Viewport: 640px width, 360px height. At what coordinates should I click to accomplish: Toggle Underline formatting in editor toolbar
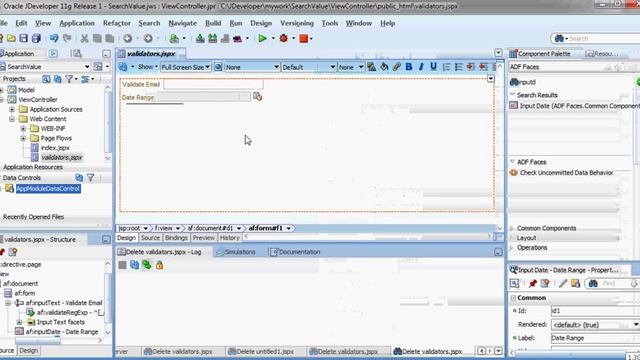point(433,67)
